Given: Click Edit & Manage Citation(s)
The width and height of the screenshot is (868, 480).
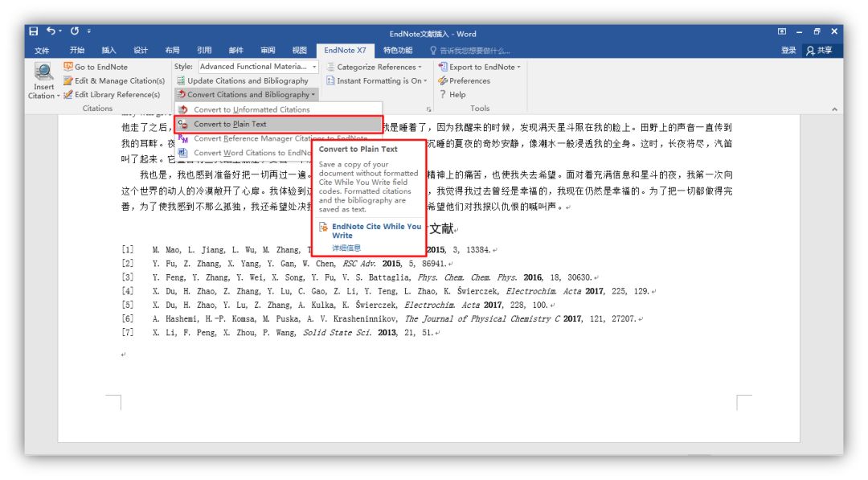Looking at the screenshot, I should point(119,80).
